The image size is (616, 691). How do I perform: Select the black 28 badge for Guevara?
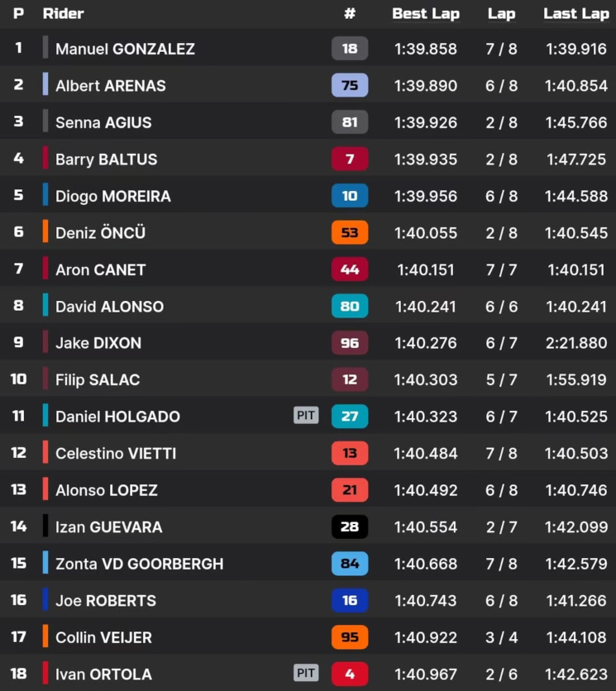(350, 527)
